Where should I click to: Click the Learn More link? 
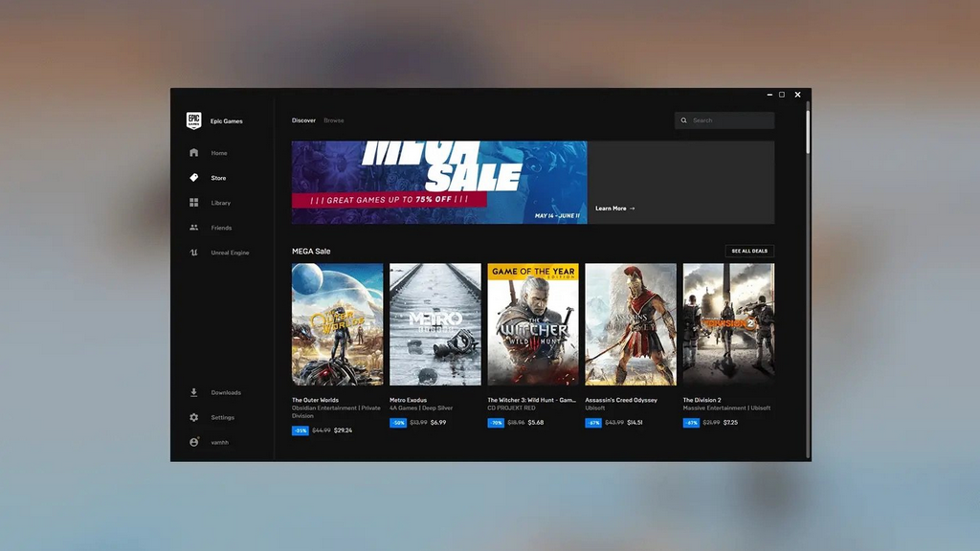pyautogui.click(x=615, y=209)
